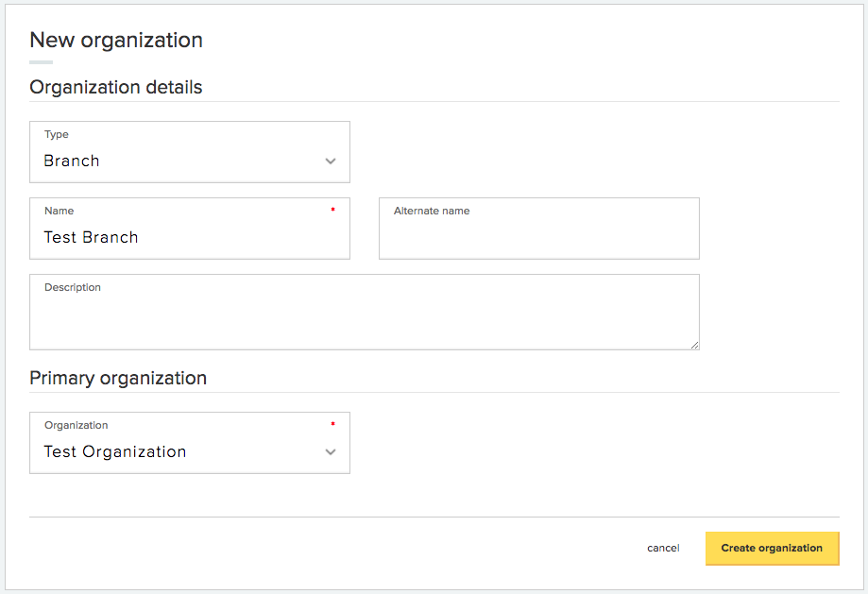Focus the Description text area
This screenshot has height=594, width=868.
(x=365, y=313)
